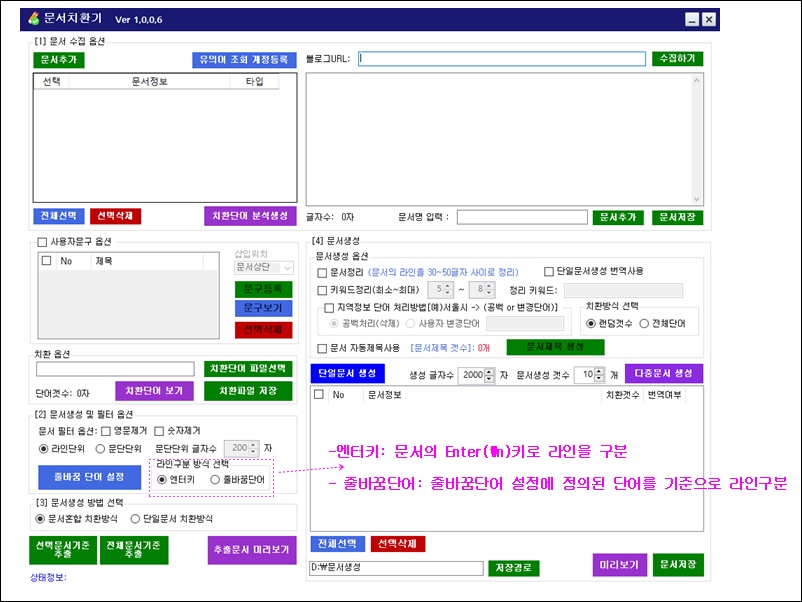Increase the 생성 글자수 spinner value

[491, 371]
